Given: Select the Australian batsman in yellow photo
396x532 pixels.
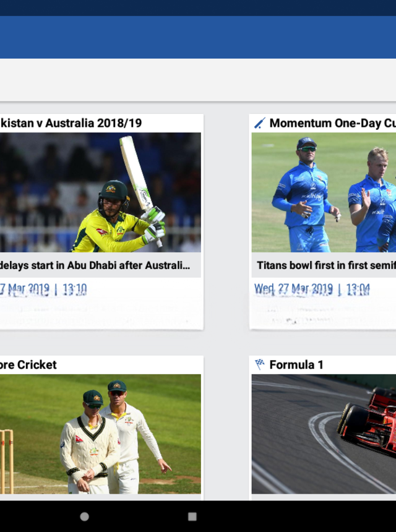Looking at the screenshot, I should click(x=100, y=192).
